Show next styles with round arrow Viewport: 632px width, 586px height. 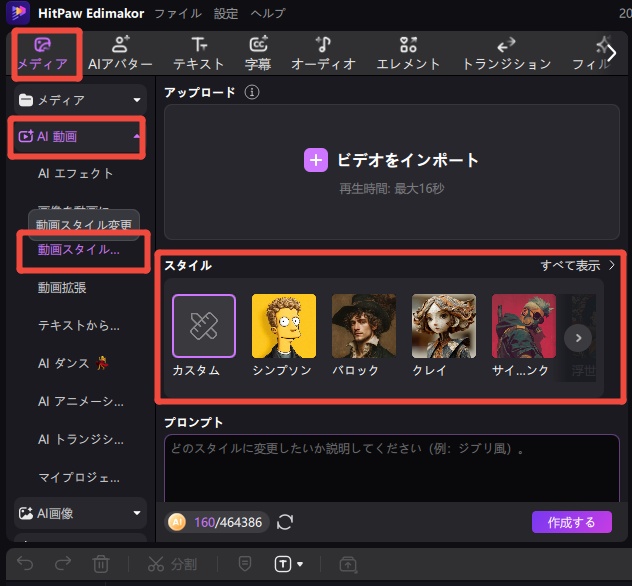coord(578,338)
